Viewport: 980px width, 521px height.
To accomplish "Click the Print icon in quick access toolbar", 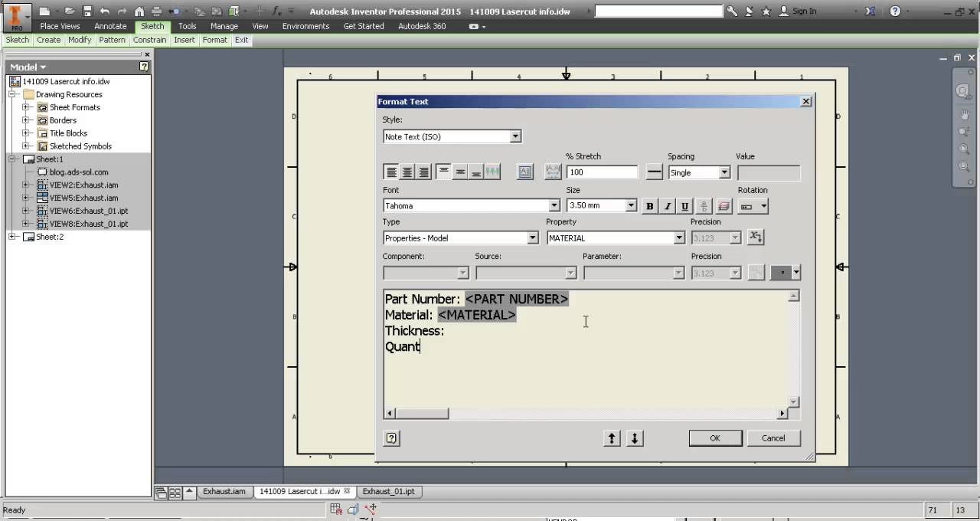I will click(x=156, y=11).
